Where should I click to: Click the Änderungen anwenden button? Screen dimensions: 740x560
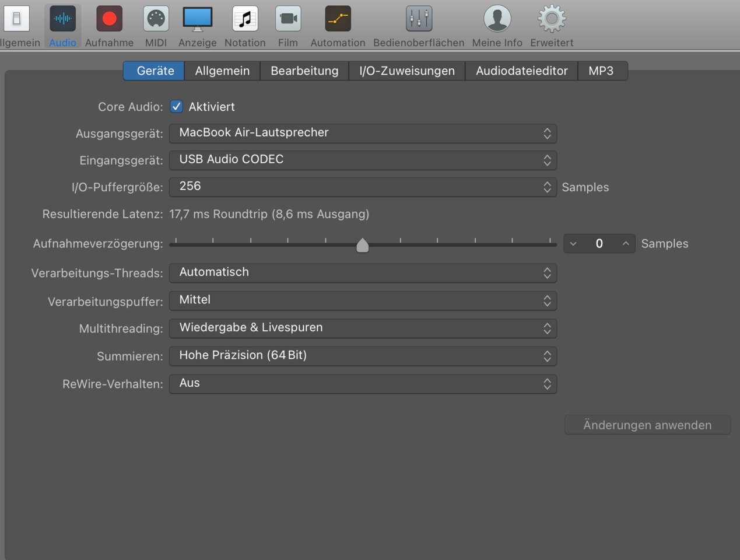[x=647, y=425]
